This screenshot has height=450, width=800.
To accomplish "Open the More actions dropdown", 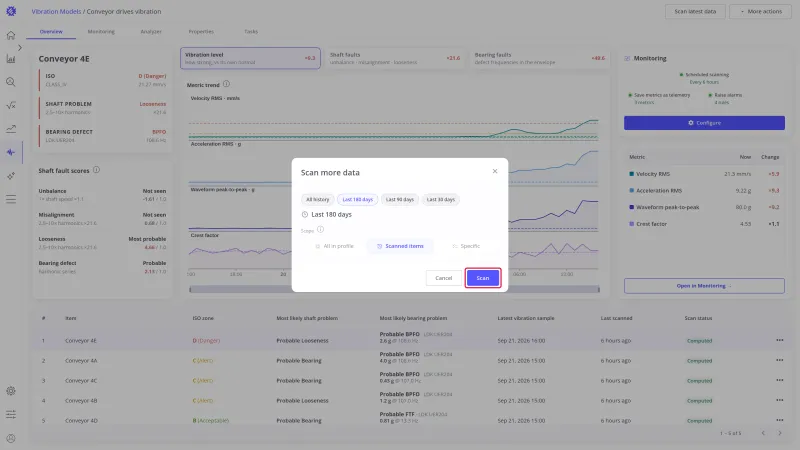I will point(760,11).
